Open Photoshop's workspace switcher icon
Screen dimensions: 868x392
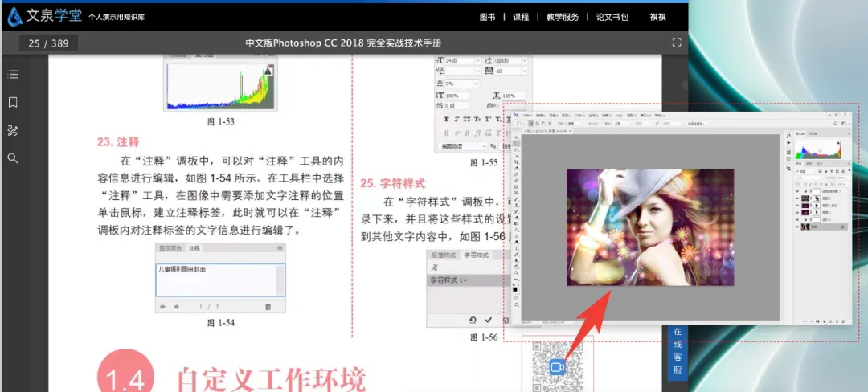point(844,123)
